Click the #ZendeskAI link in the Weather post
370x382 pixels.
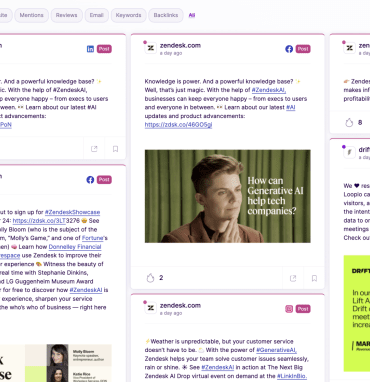(218, 367)
